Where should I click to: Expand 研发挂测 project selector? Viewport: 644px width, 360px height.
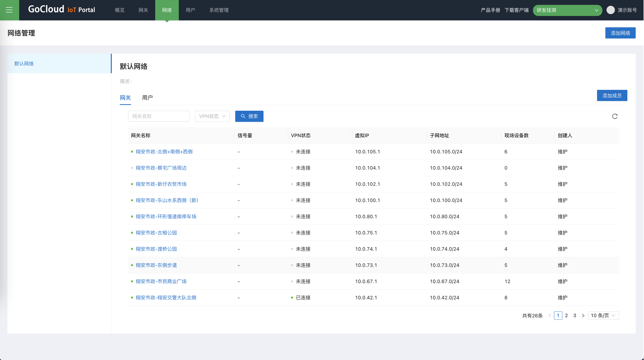point(567,10)
